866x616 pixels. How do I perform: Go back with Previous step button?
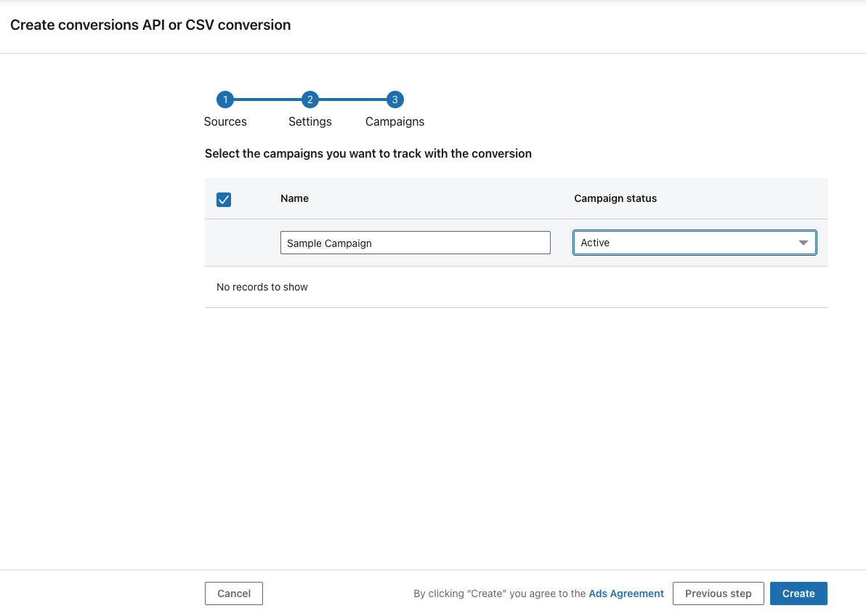coord(718,593)
